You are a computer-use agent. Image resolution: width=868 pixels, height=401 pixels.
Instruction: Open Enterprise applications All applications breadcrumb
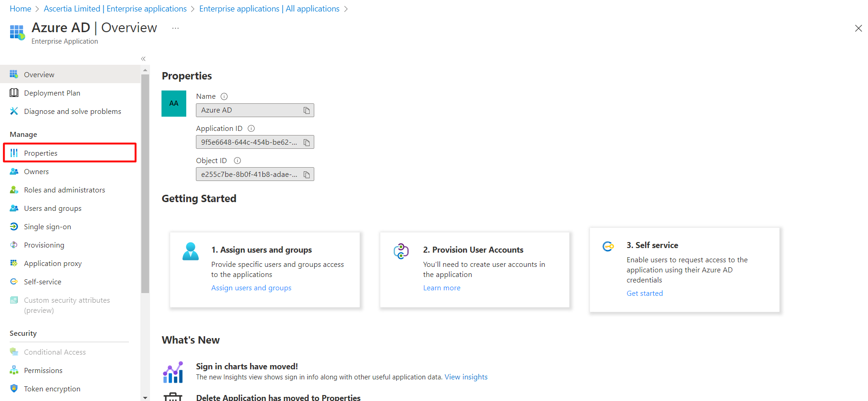tap(269, 9)
